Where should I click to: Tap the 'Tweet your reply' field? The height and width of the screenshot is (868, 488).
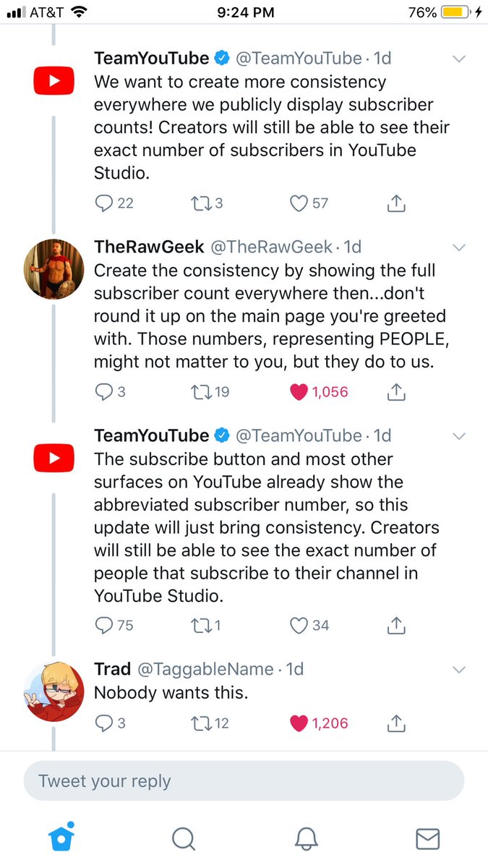(x=244, y=781)
